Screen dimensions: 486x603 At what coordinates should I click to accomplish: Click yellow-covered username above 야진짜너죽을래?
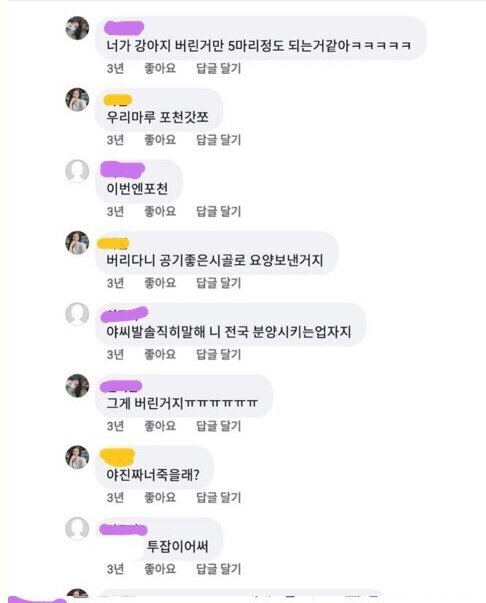117,456
